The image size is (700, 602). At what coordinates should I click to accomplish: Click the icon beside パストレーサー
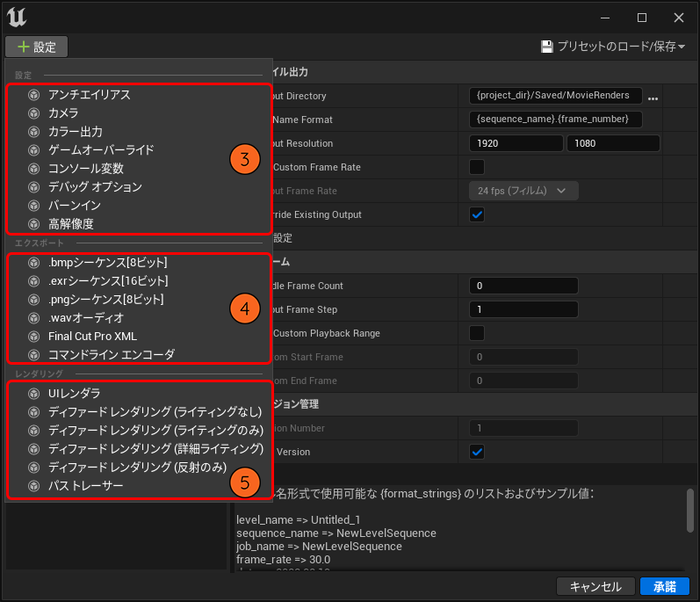pyautogui.click(x=34, y=486)
